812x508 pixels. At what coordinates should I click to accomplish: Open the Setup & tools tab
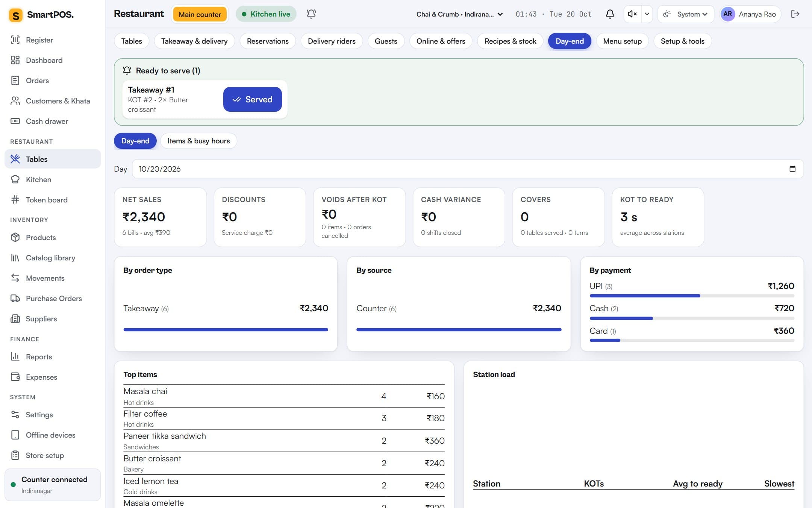coord(683,41)
